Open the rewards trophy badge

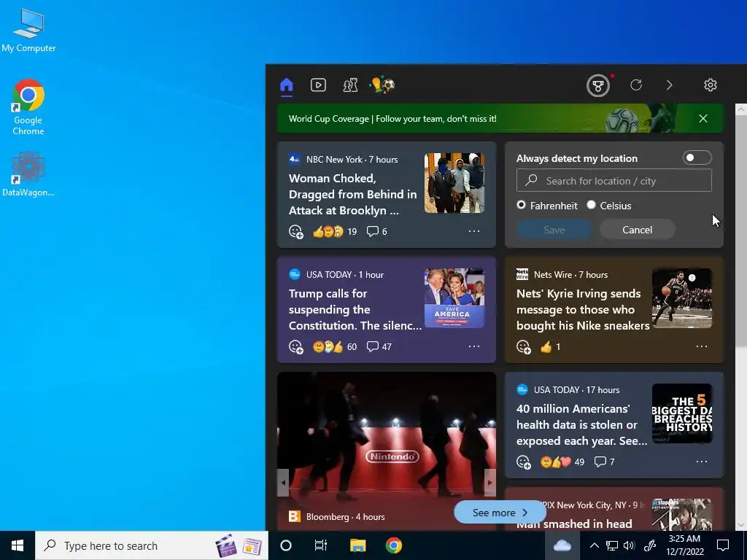598,86
